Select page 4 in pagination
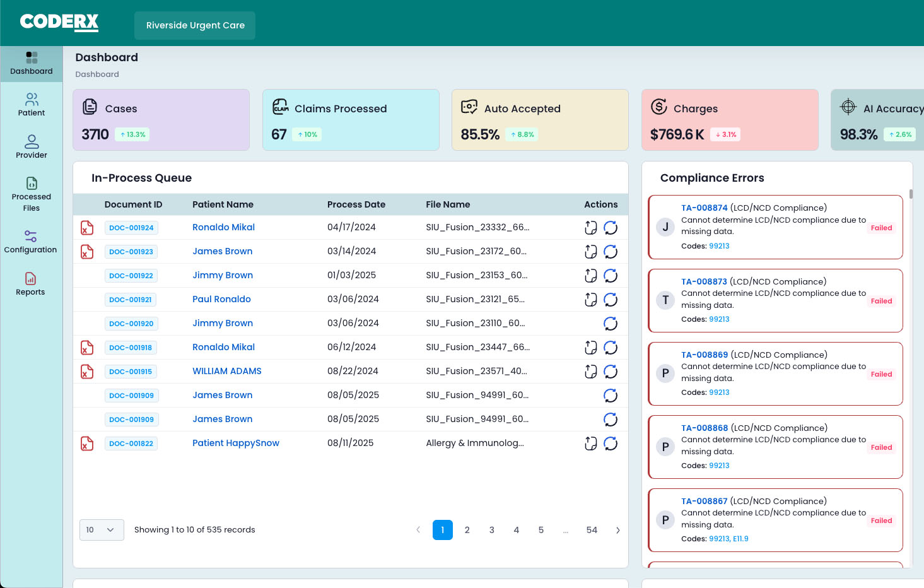Screen dimensions: 924x588 pos(517,530)
